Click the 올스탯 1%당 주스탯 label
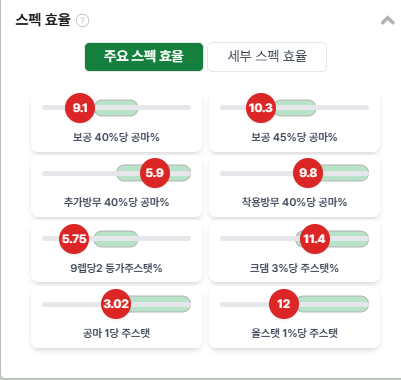This screenshot has width=401, height=380. click(x=294, y=333)
